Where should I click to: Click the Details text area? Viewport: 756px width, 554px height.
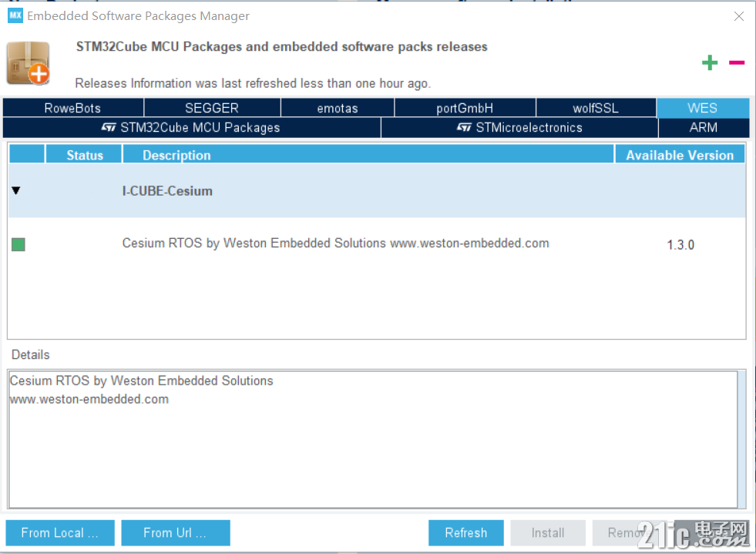click(373, 439)
